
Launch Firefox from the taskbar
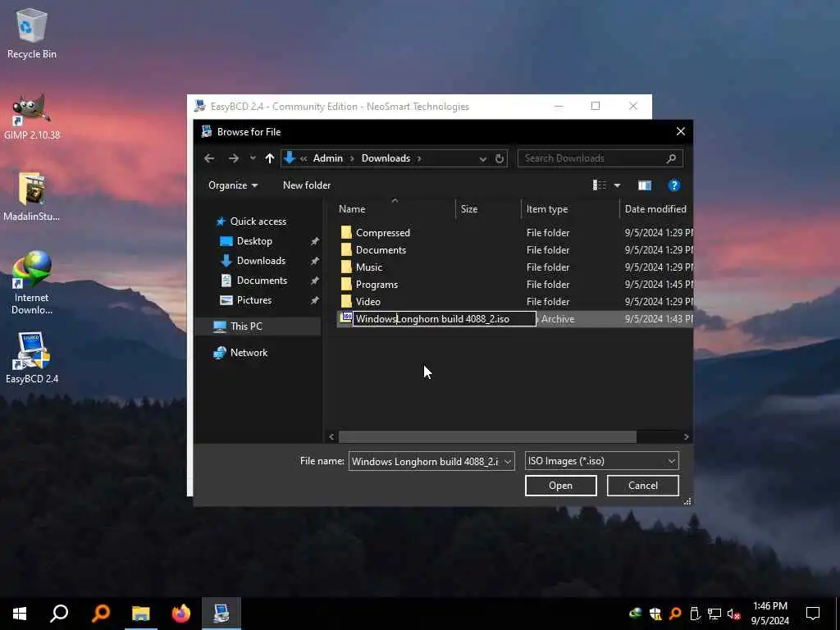tap(181, 614)
